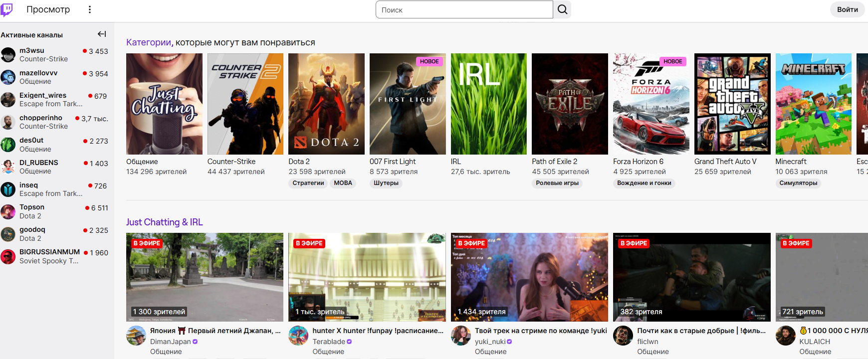Viewport: 868px width, 359px height.
Task: Watch yuki_nuki's live stream preview
Action: (529, 277)
